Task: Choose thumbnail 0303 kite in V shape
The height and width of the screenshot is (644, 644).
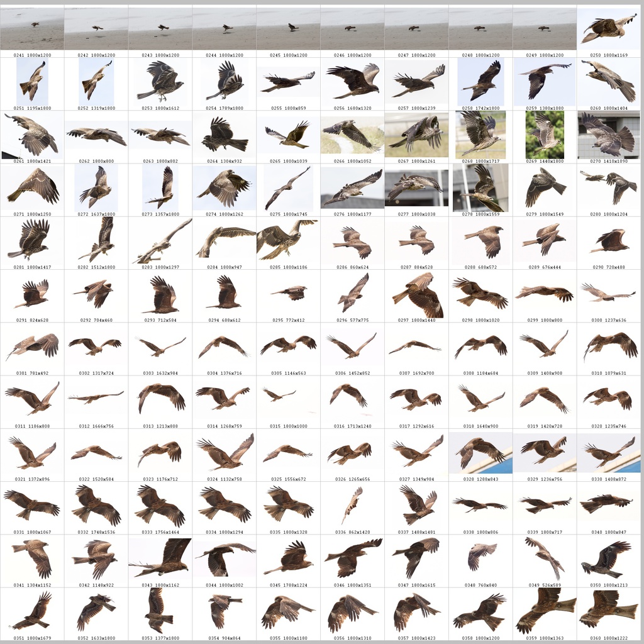Action: (160, 347)
